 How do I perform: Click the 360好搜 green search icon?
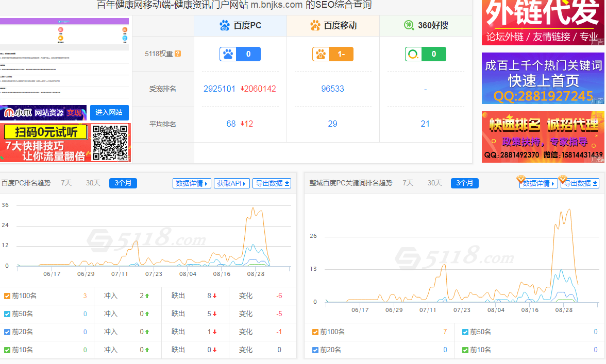tap(409, 25)
